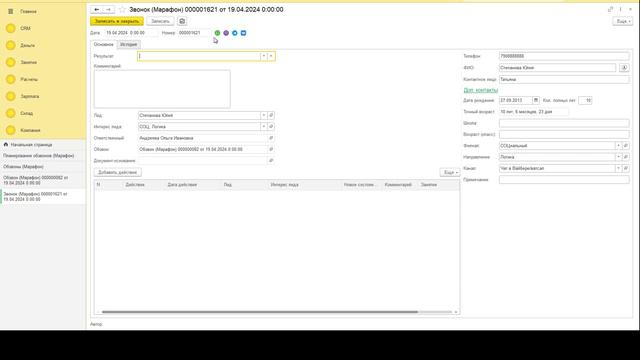Go back with the left arrow button
The image size is (640, 360).
pos(96,9)
